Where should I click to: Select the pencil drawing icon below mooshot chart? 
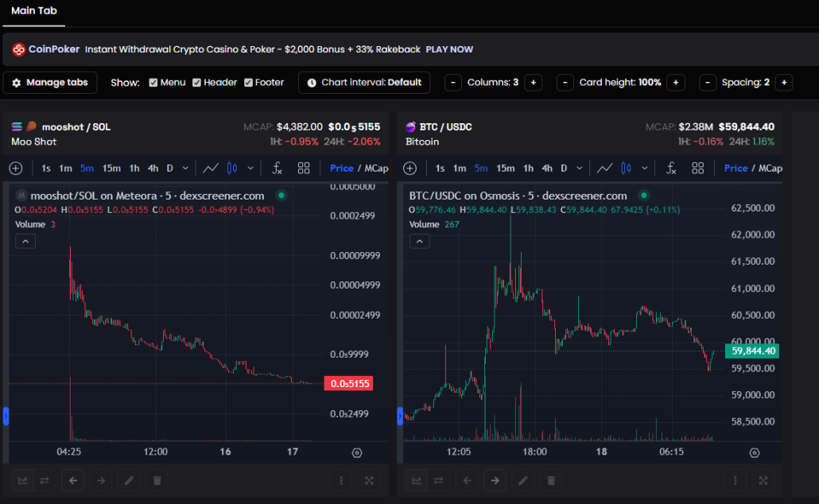[128, 480]
